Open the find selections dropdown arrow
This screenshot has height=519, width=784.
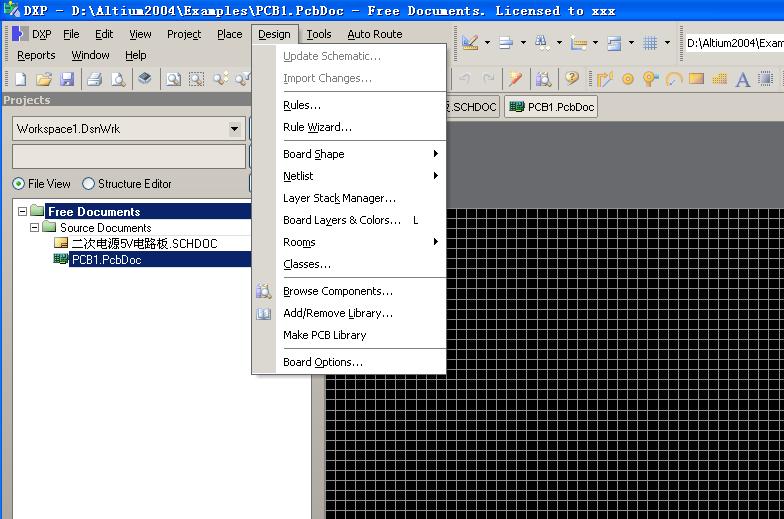(560, 42)
